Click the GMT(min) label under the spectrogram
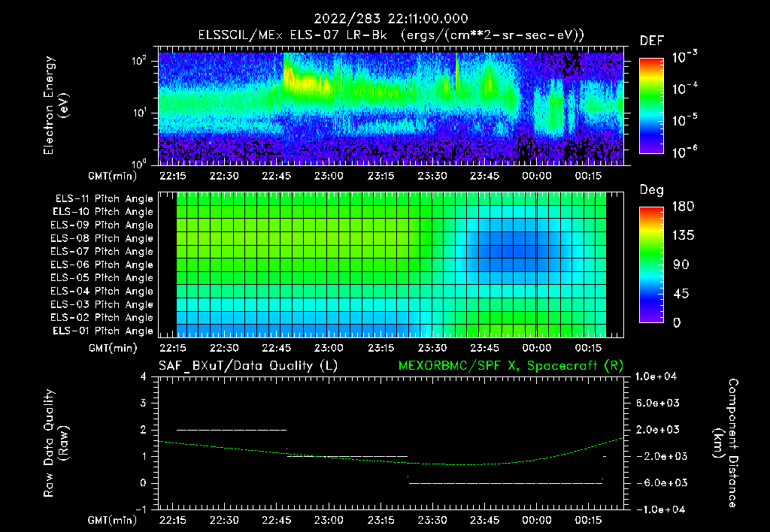Viewport: 770px width, 532px height. click(x=113, y=176)
